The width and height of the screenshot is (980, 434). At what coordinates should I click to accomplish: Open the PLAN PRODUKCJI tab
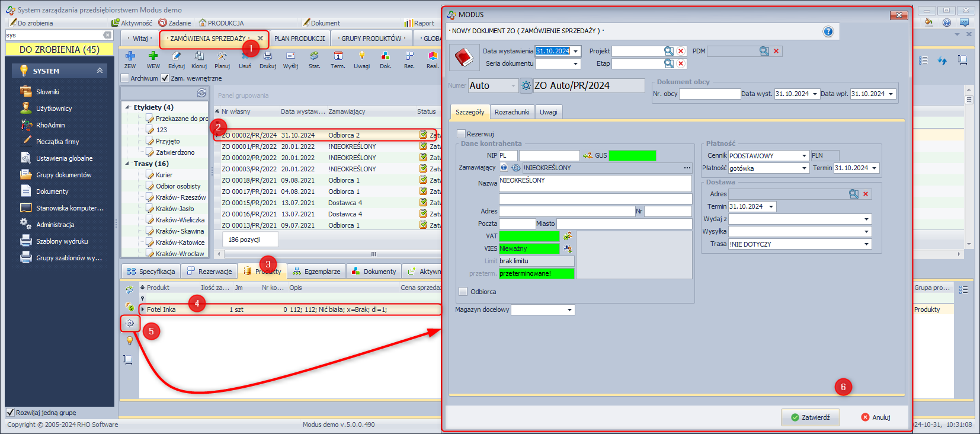click(299, 39)
